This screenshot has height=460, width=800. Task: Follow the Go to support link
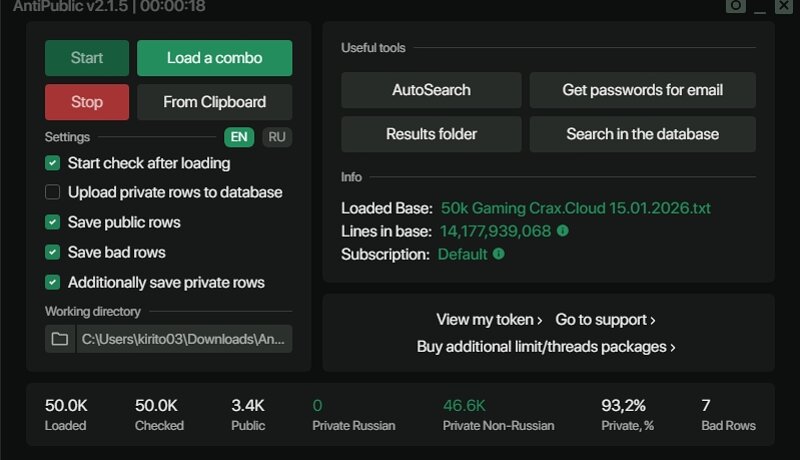tap(605, 320)
